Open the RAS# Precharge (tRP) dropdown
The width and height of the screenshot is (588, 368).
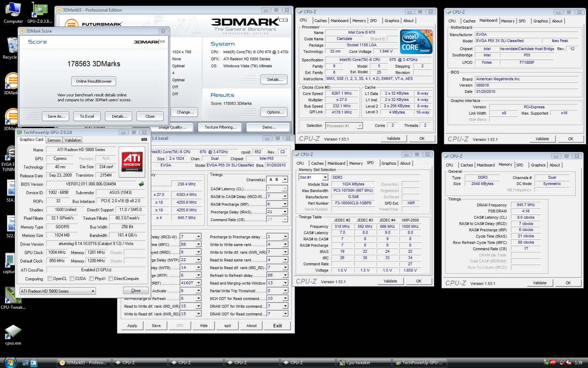coord(277,204)
